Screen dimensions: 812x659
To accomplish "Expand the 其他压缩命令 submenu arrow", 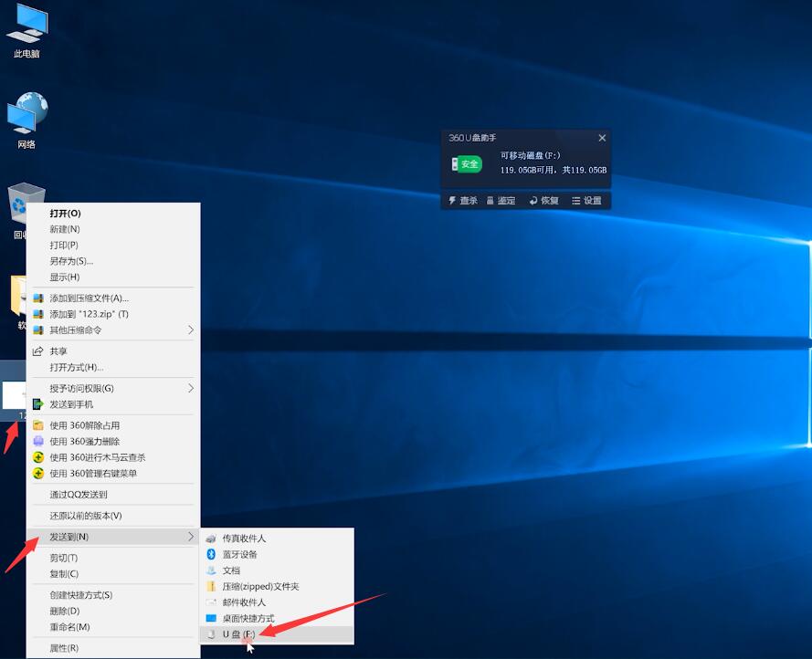I will pyautogui.click(x=191, y=329).
